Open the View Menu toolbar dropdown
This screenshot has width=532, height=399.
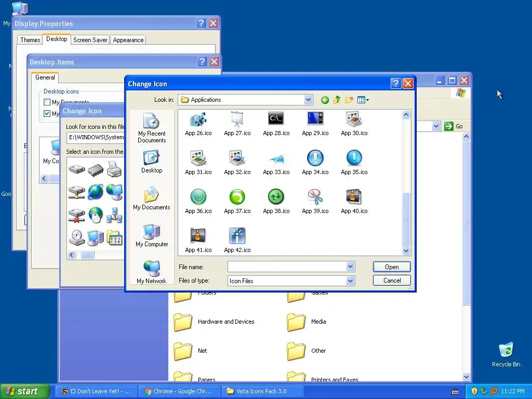click(x=363, y=100)
